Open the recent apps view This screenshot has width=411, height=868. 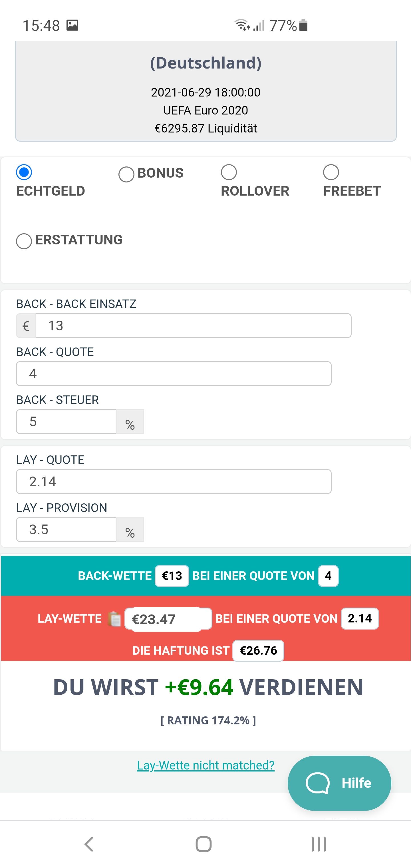(318, 844)
